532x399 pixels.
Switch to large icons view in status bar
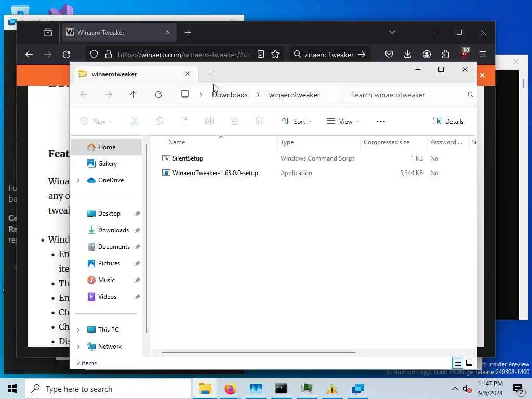coord(469,363)
